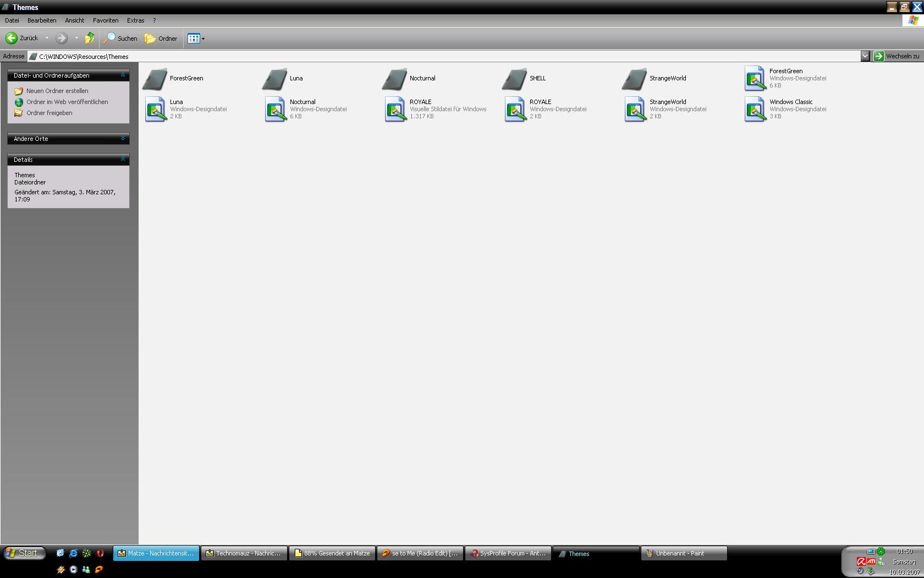Open the Ansicht menu
The width and height of the screenshot is (924, 578).
pyautogui.click(x=75, y=20)
